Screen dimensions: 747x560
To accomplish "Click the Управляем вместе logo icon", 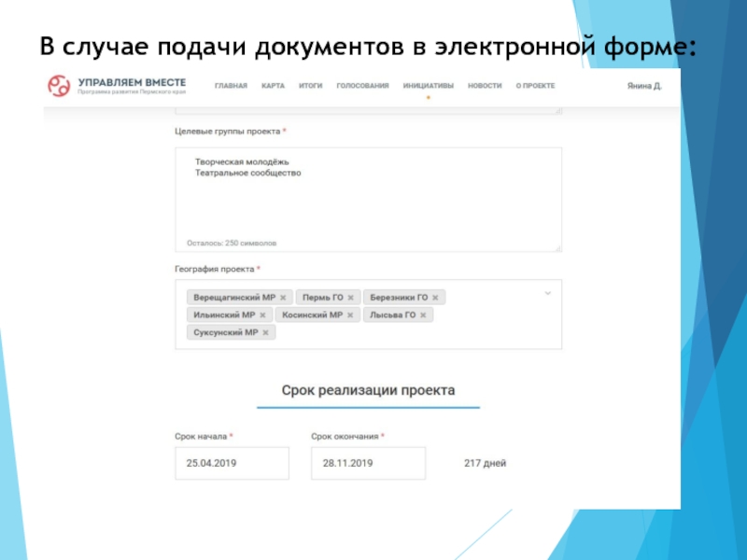I will 59,86.
